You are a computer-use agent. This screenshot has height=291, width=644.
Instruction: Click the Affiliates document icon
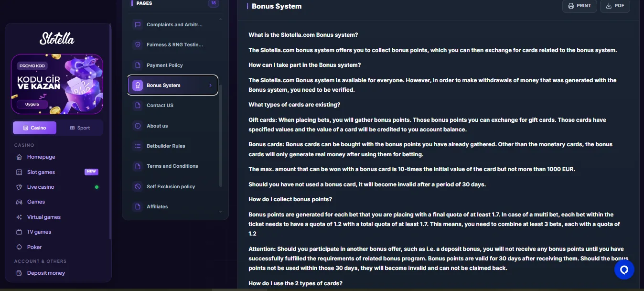click(138, 206)
